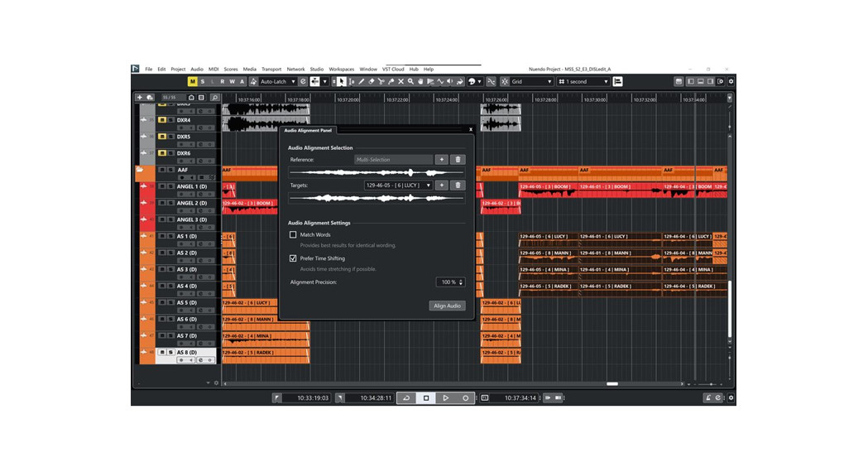Close the Audio Alignment Panel
The width and height of the screenshot is (868, 472).
tap(471, 130)
